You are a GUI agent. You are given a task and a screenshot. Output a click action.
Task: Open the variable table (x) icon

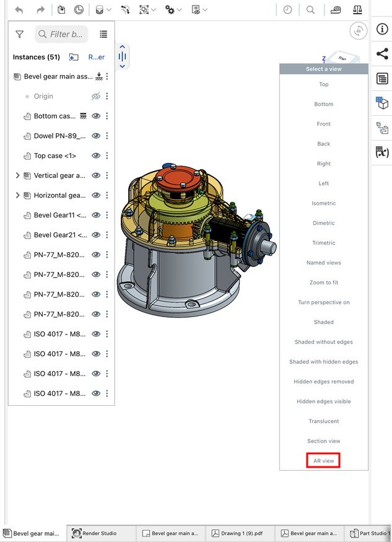pos(382,152)
